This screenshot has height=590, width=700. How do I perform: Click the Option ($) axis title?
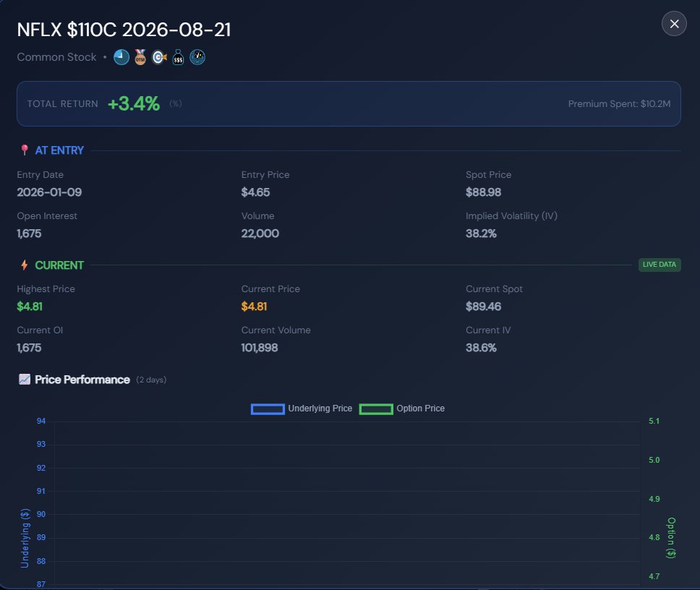[671, 538]
